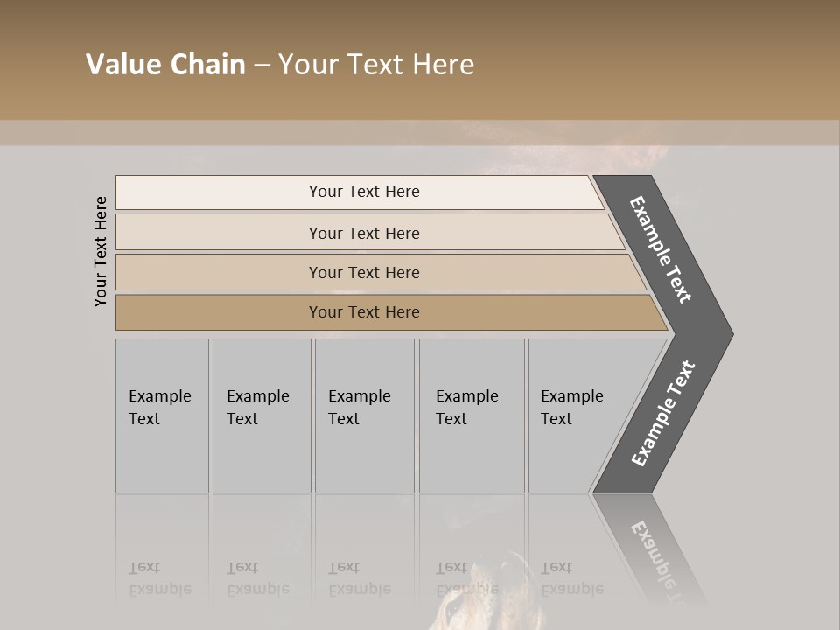
Task: Click the second "Your Text Here" bar
Action: [364, 233]
